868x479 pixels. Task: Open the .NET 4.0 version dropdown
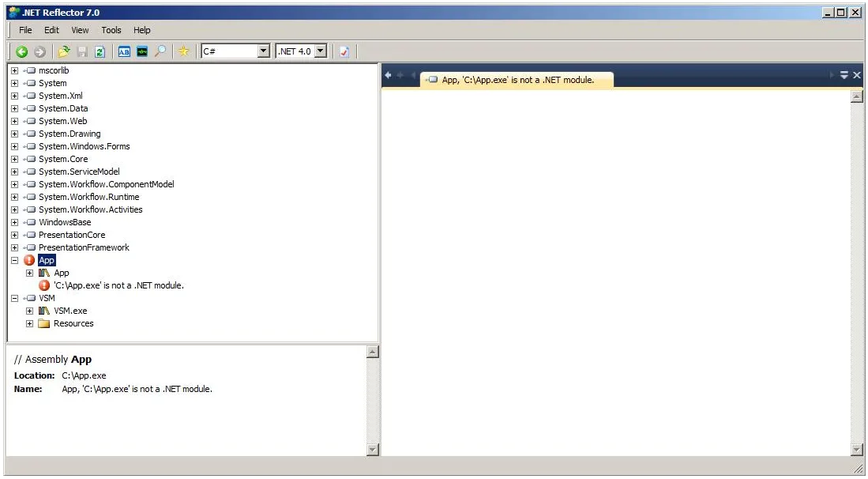[x=321, y=51]
